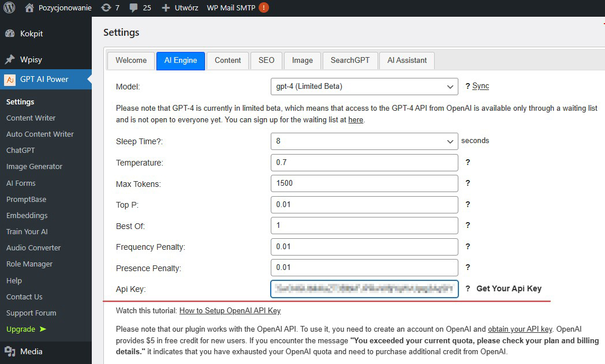Click the GPT AI Power plugin icon
The width and height of the screenshot is (605, 364).
[x=10, y=80]
